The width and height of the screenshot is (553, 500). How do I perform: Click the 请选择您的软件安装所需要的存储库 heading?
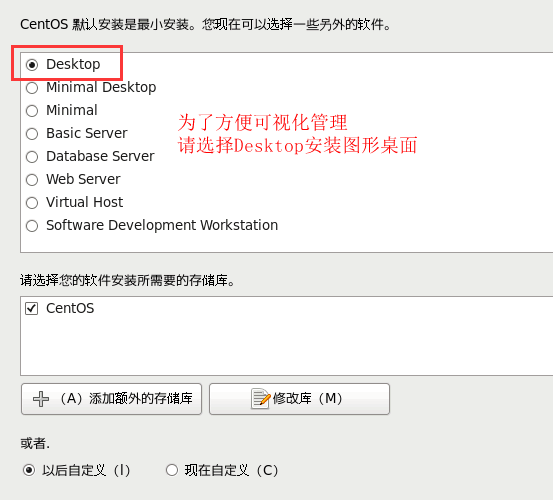[128, 281]
